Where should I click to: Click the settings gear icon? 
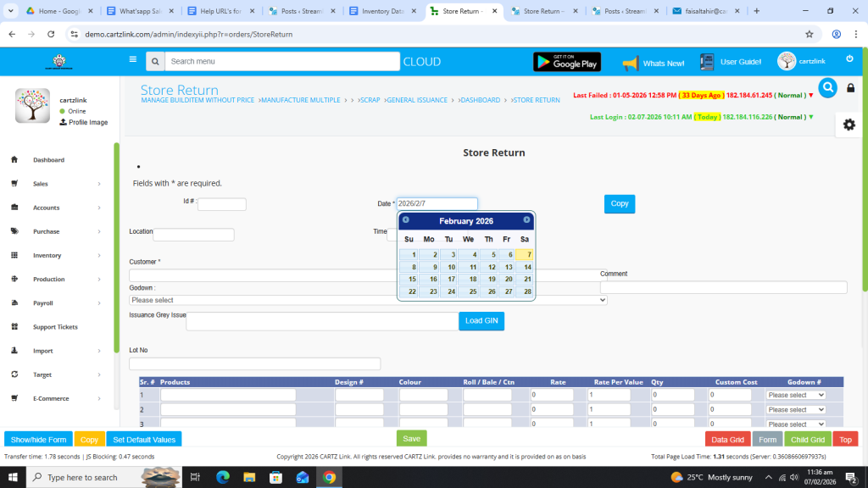point(849,125)
